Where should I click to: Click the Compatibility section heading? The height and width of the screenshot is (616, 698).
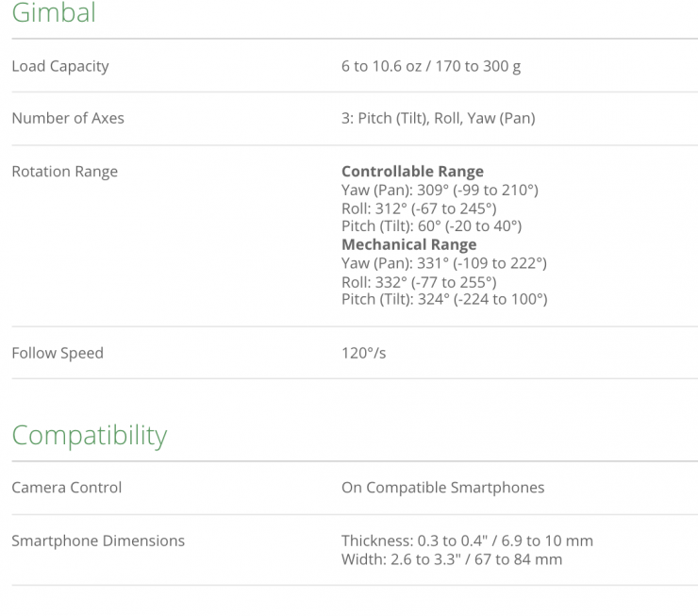click(89, 436)
